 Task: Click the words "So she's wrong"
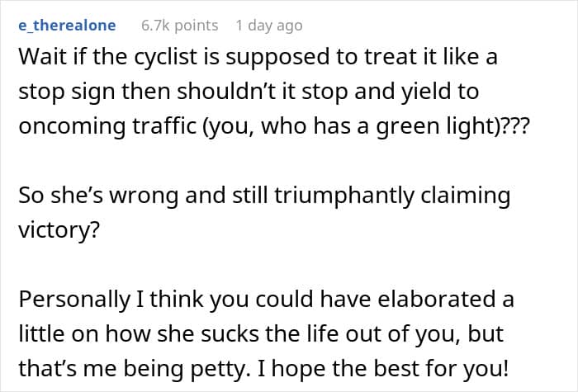(88, 196)
